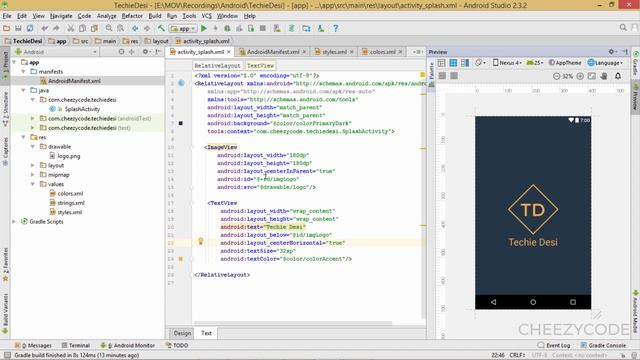Click AppTheme theme selector button

coord(565,63)
